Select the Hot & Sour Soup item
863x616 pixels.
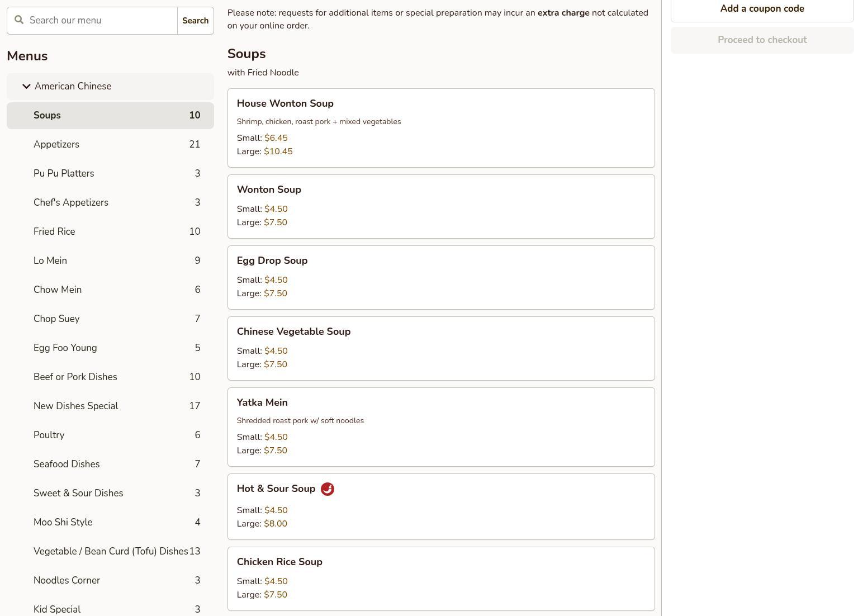(441, 507)
